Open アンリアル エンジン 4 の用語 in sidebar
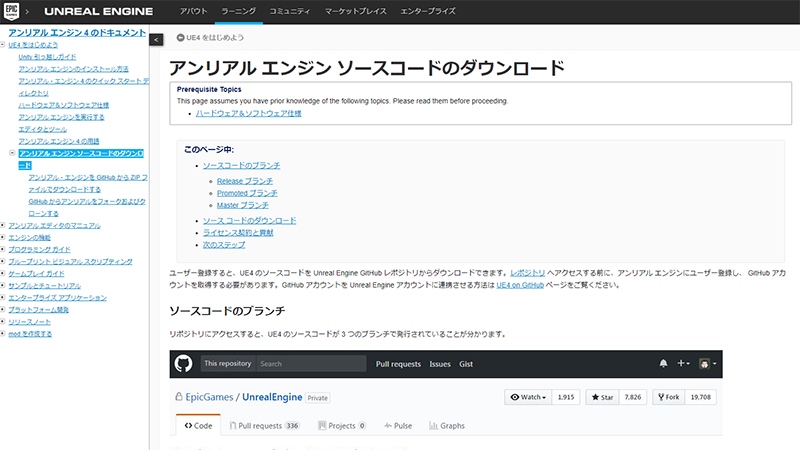This screenshot has height=450, width=800. pyautogui.click(x=59, y=141)
